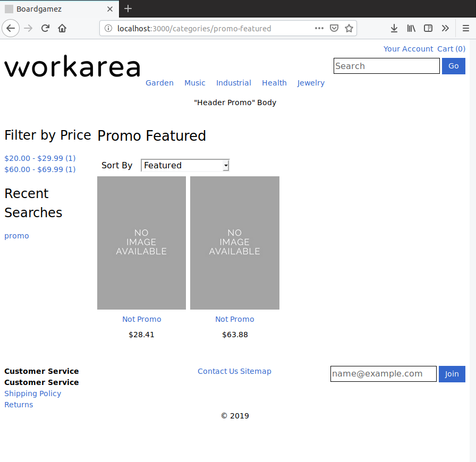Open the Industrial category
The image size is (476, 462).
click(233, 83)
